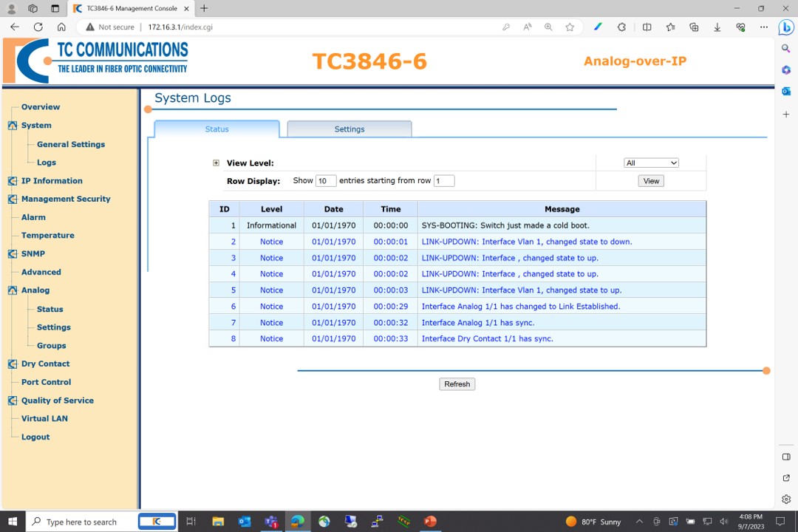
Task: Open favorites list icon
Action: point(670,27)
